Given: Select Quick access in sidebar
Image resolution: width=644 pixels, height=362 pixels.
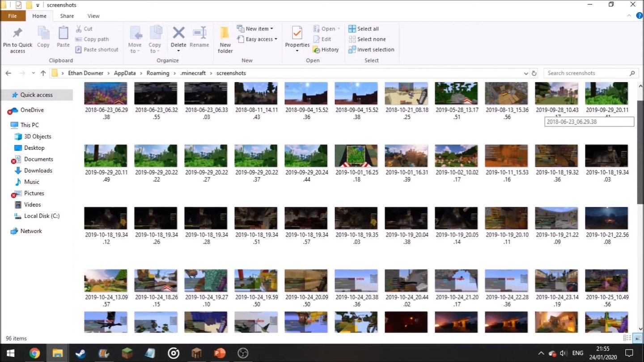Looking at the screenshot, I should tap(37, 95).
